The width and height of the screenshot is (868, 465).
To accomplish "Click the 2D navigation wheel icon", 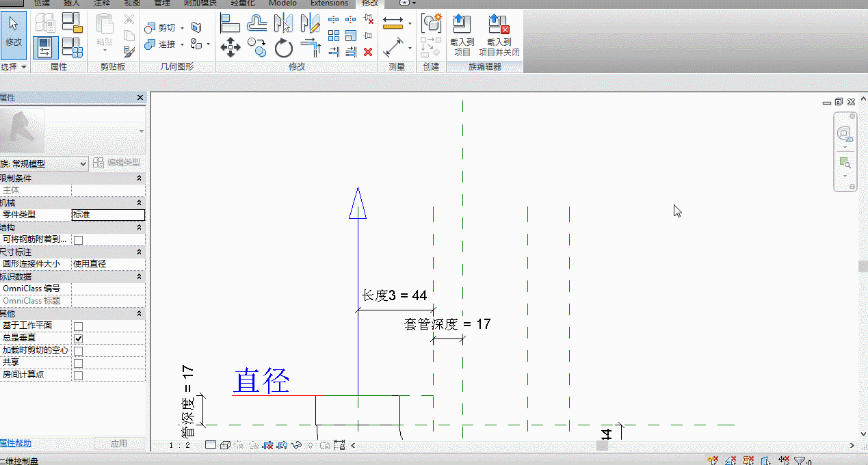I will (845, 133).
